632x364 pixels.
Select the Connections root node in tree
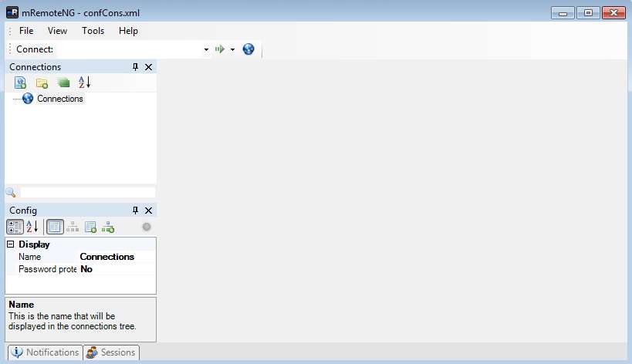point(59,99)
